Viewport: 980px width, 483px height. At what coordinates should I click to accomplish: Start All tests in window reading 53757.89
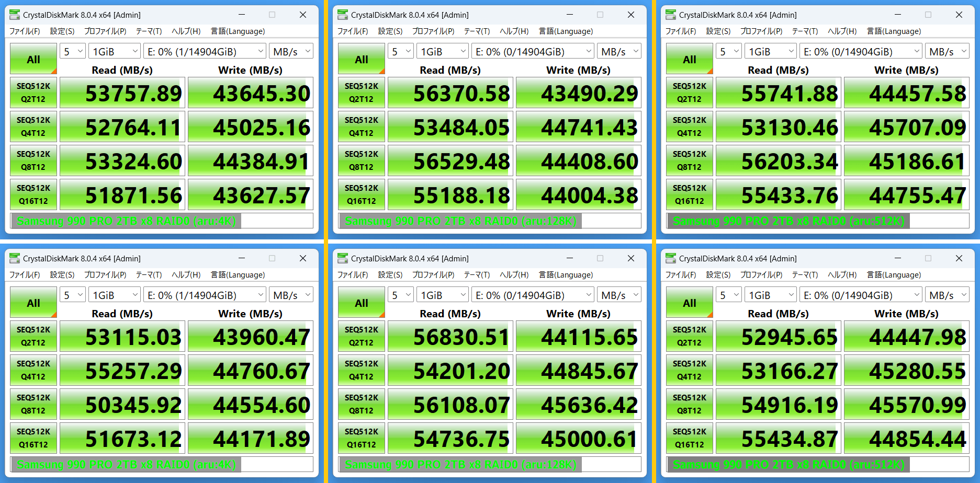click(33, 59)
